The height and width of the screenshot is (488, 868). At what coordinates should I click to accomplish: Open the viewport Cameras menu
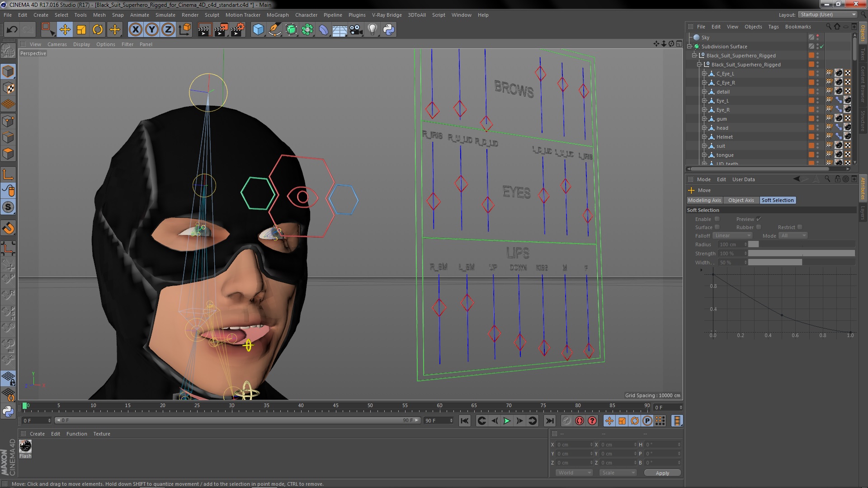[57, 44]
